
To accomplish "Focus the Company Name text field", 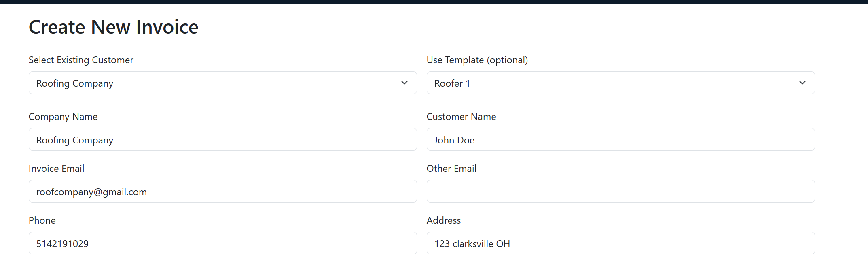I will click(x=222, y=140).
